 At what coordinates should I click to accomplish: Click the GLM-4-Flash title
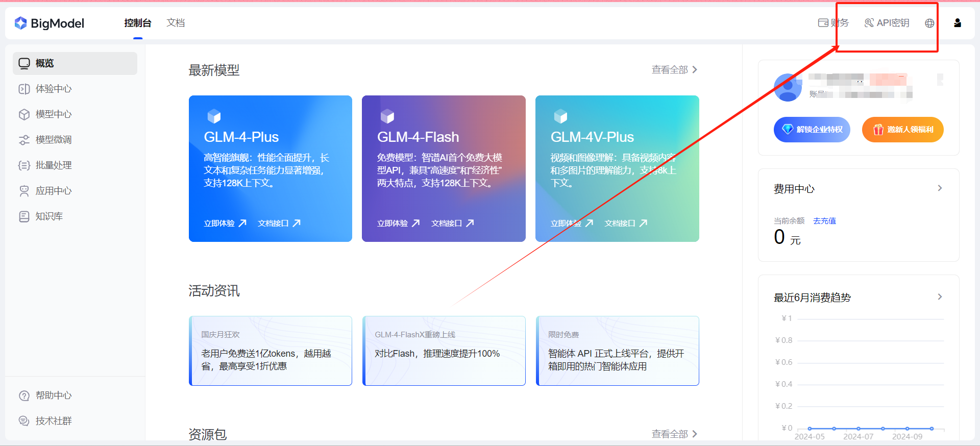click(418, 137)
